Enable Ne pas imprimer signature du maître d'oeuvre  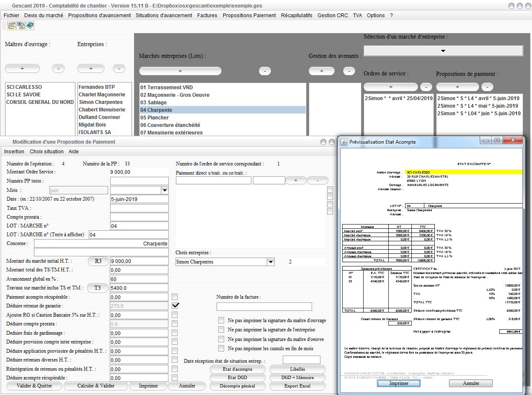(x=221, y=339)
